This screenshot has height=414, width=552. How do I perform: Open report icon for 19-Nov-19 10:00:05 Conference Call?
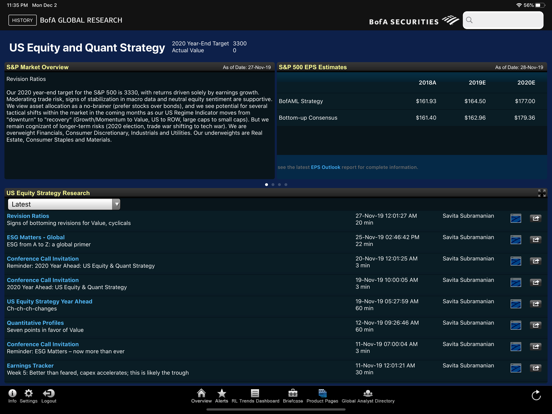[516, 283]
